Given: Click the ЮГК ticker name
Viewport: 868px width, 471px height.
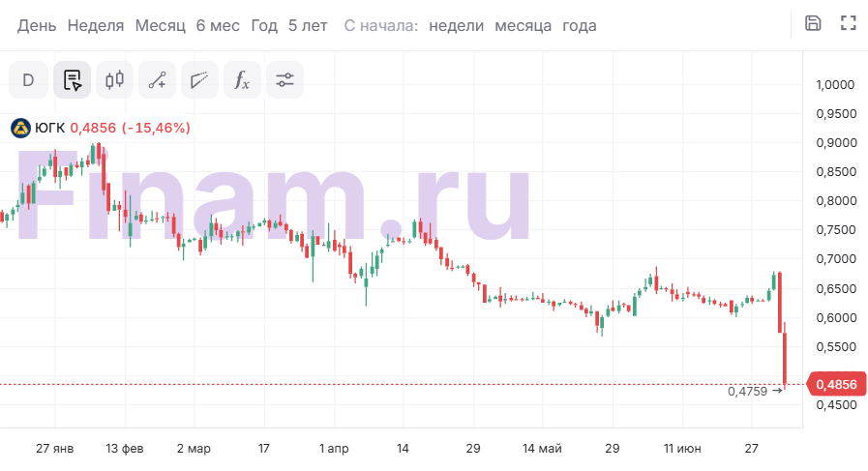Looking at the screenshot, I should [x=49, y=128].
